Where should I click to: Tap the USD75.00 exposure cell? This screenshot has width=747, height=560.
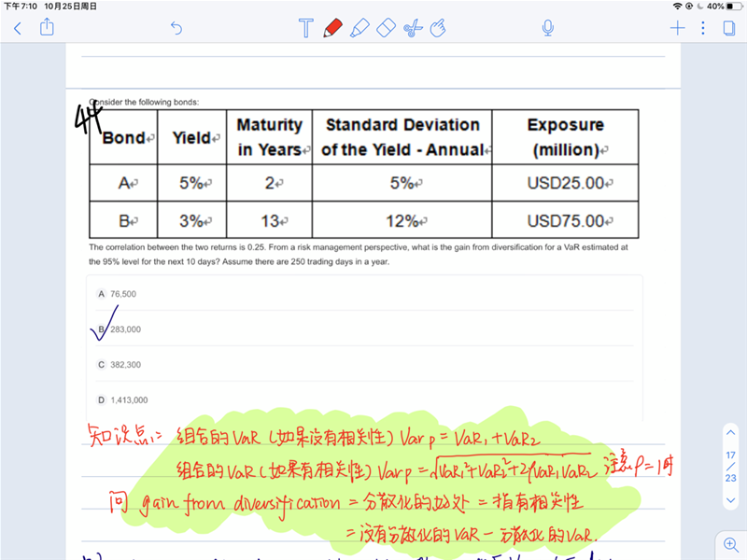tap(565, 220)
